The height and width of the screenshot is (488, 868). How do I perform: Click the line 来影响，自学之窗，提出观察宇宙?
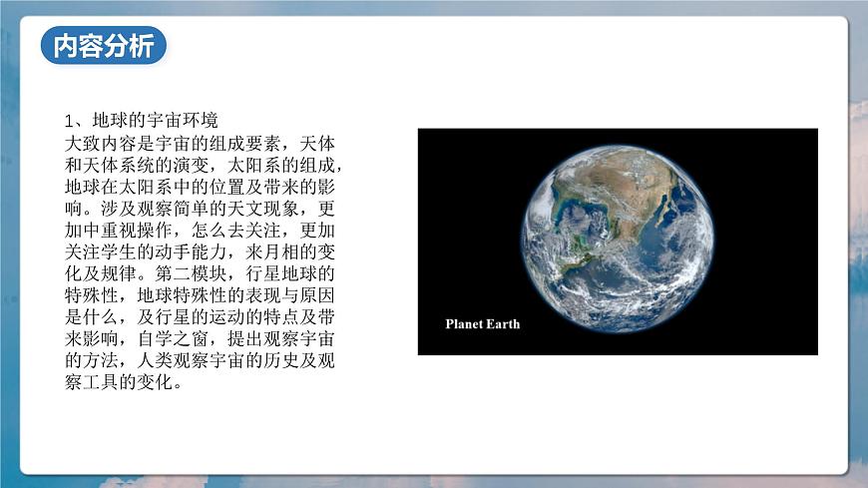pos(200,338)
